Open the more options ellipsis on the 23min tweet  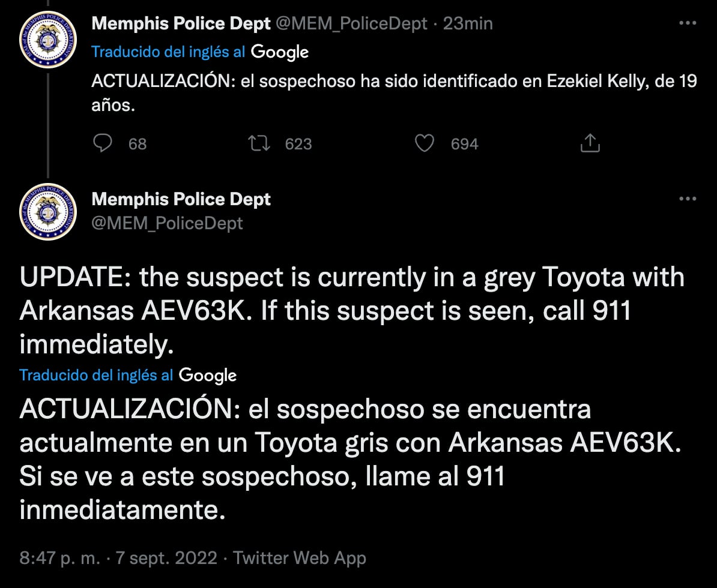687,23
